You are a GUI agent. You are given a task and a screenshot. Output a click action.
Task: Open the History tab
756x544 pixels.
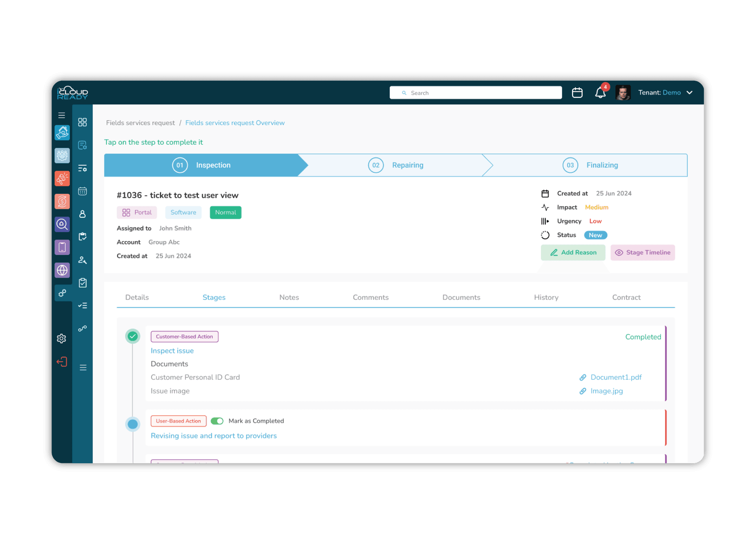pyautogui.click(x=546, y=297)
